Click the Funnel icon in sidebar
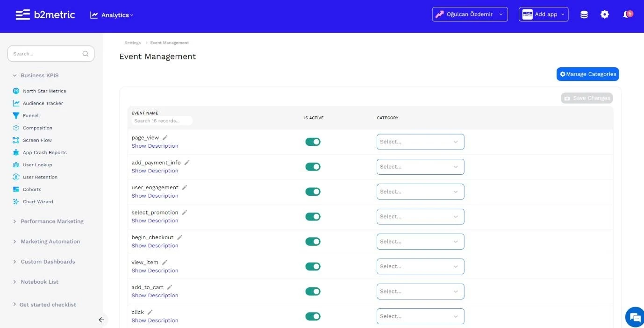Viewport: 644px width, 328px height. click(x=16, y=115)
